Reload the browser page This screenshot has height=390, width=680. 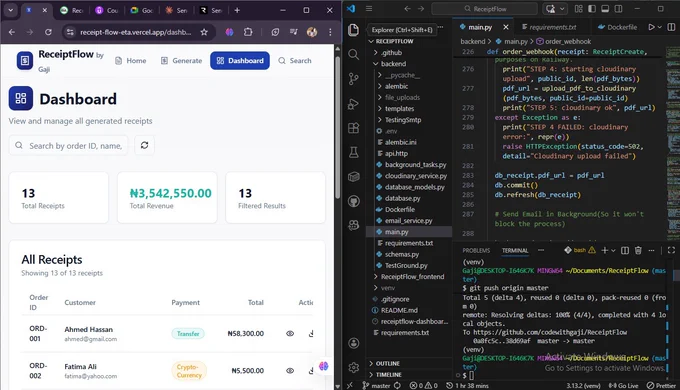48,32
